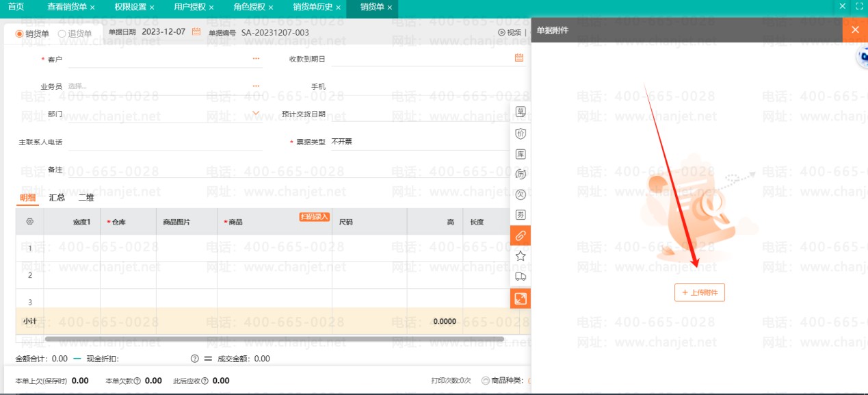
Task: Click the 欠 arrears icon in sidebar
Action: point(521,194)
